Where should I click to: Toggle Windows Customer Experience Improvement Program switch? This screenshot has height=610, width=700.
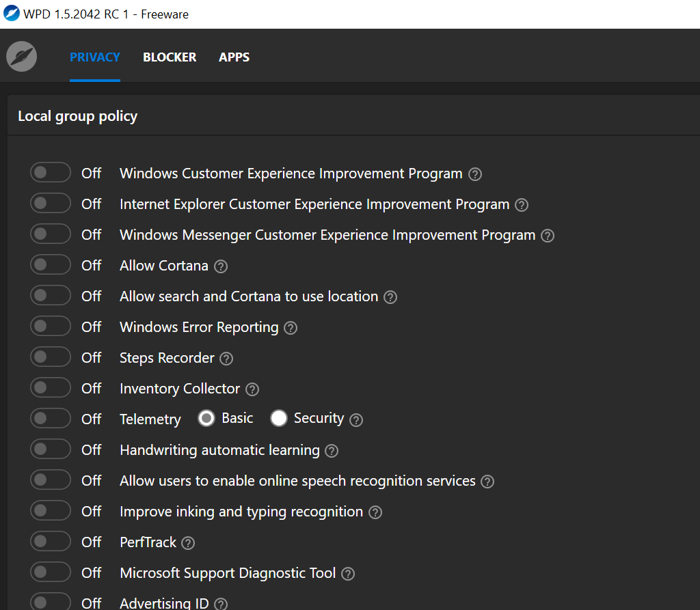coord(50,173)
